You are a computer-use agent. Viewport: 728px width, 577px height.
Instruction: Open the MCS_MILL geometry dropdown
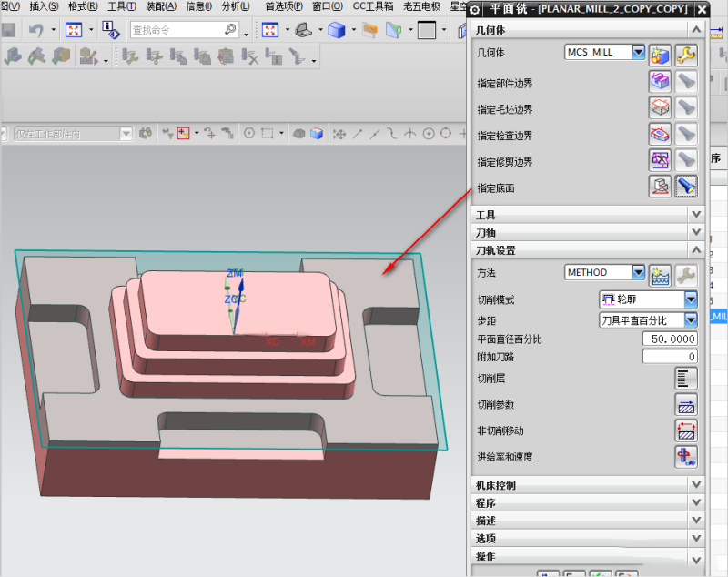tap(638, 53)
